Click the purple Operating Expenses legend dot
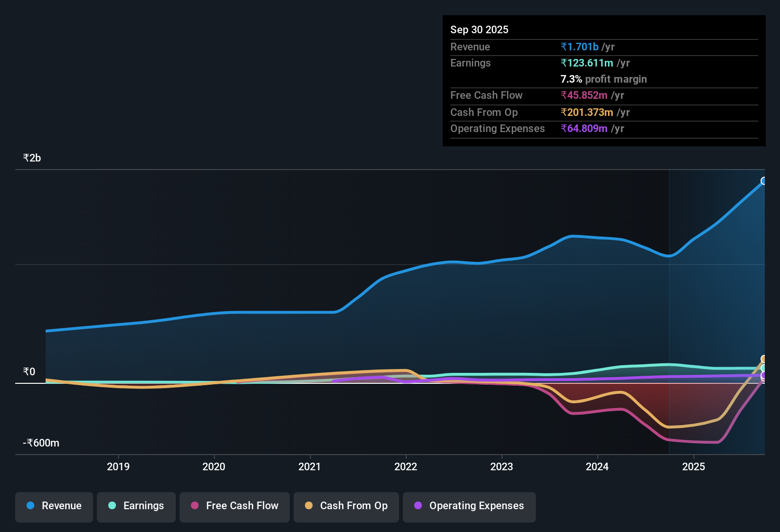The width and height of the screenshot is (780, 532). point(418,506)
